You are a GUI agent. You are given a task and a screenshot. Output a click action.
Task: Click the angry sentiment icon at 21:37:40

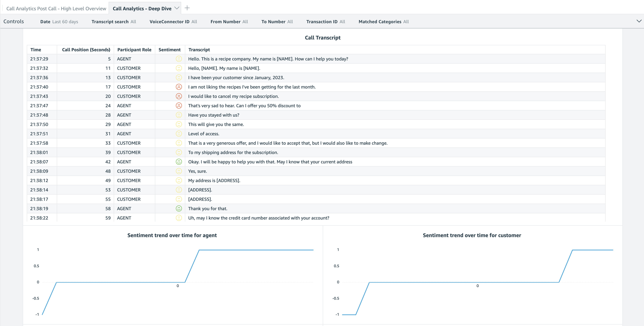pyautogui.click(x=179, y=87)
